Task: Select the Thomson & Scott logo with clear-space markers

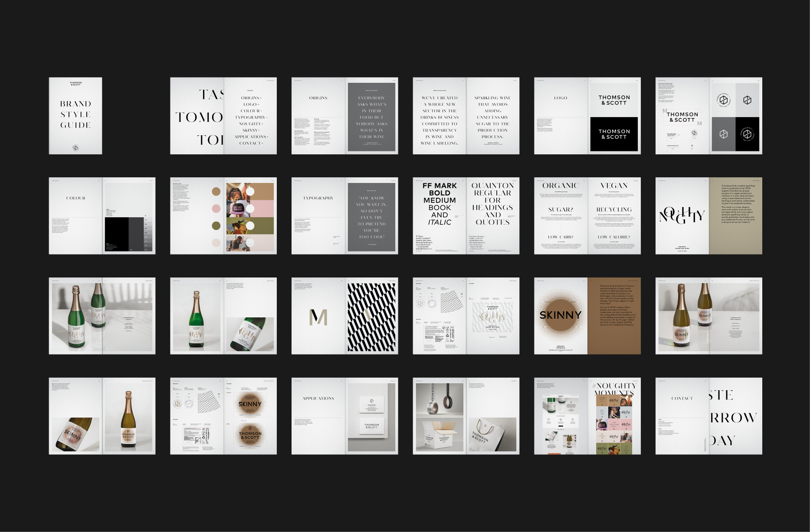Action: pyautogui.click(x=682, y=117)
